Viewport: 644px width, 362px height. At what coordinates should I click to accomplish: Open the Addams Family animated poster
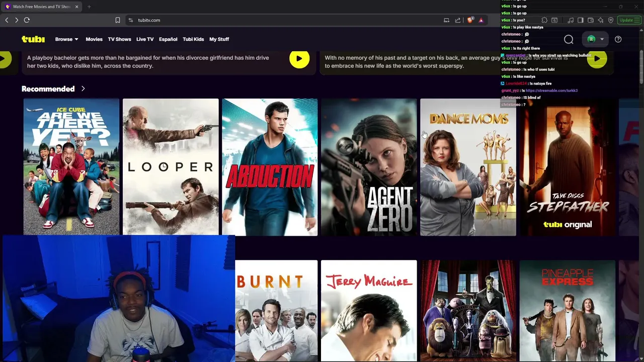coord(468,311)
